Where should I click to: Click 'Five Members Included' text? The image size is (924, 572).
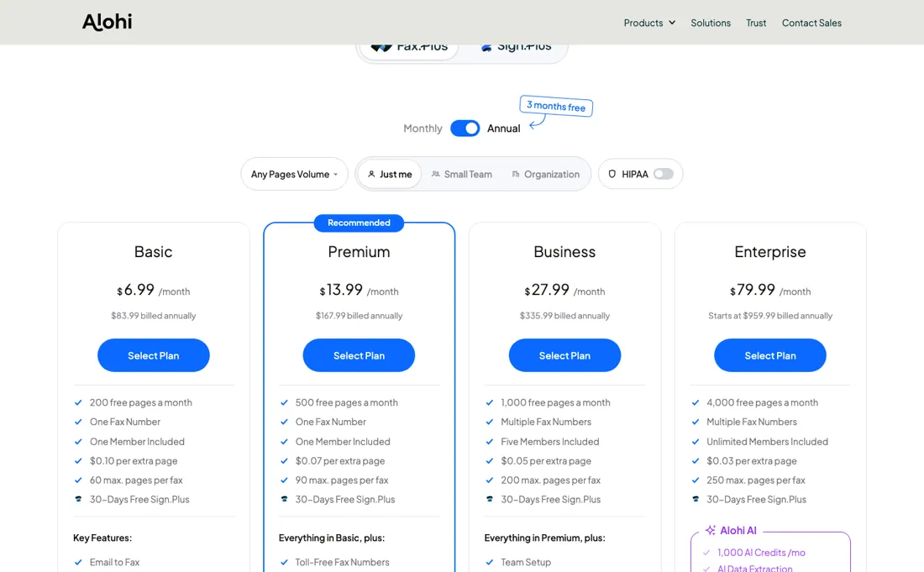[550, 441]
